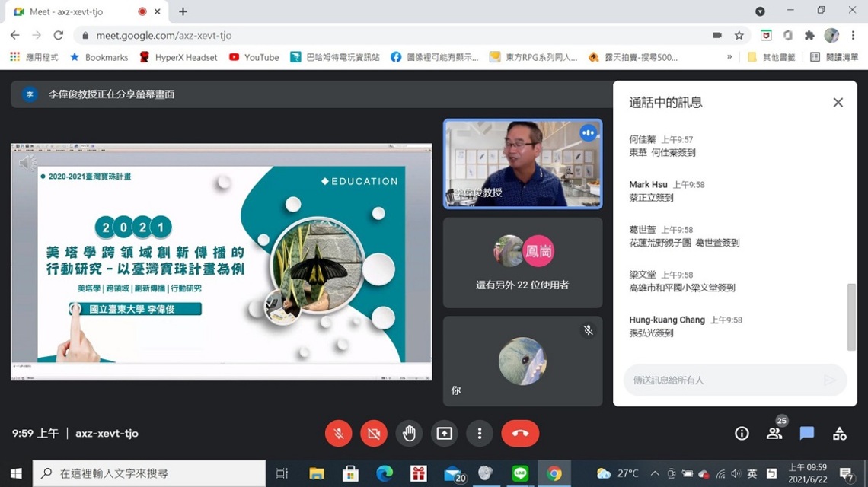
Task: Open LINE app from taskbar
Action: tap(519, 474)
